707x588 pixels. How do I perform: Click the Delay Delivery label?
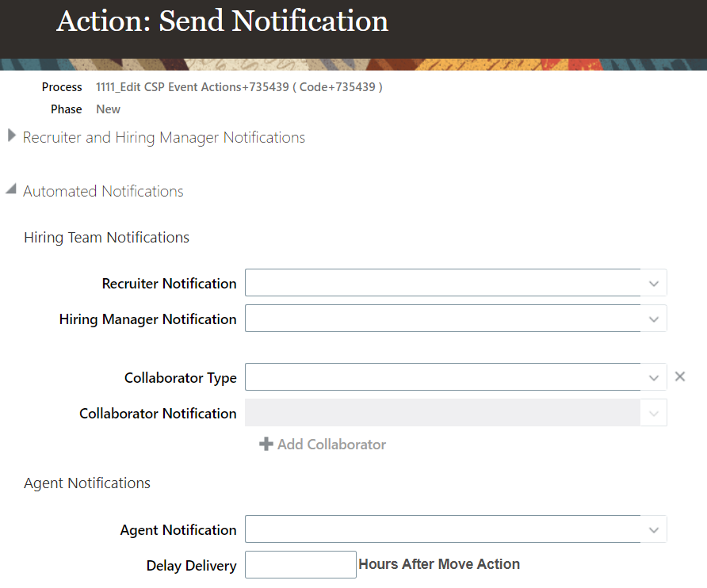click(x=191, y=566)
